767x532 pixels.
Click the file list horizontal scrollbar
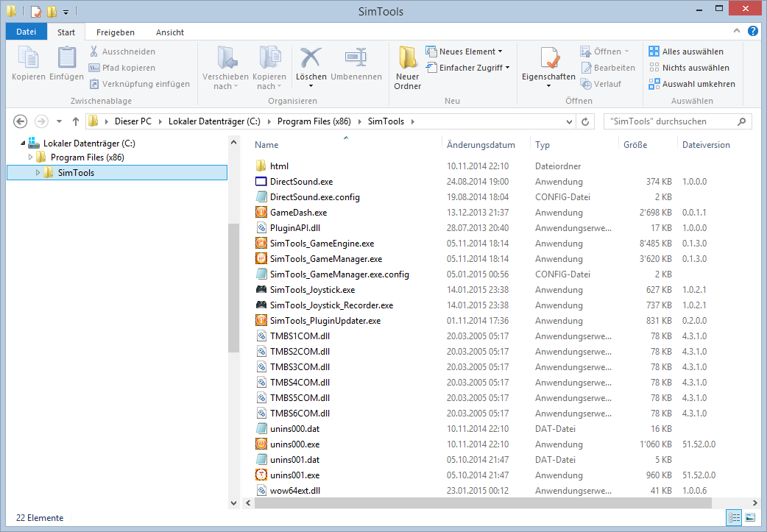click(x=483, y=503)
